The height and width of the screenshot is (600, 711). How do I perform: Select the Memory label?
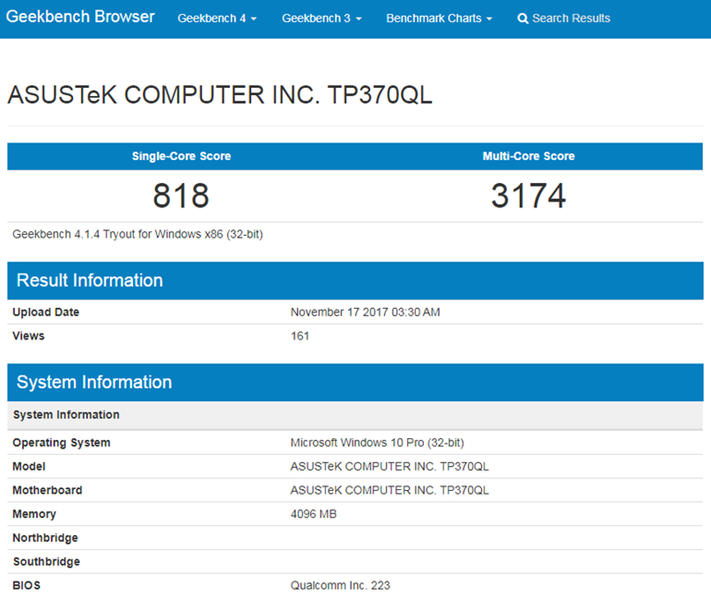(x=34, y=514)
